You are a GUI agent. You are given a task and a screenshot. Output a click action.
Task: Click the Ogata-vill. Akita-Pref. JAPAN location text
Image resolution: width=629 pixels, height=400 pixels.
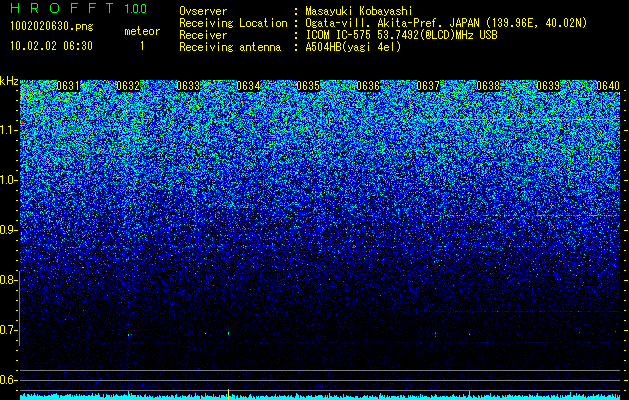coord(446,23)
